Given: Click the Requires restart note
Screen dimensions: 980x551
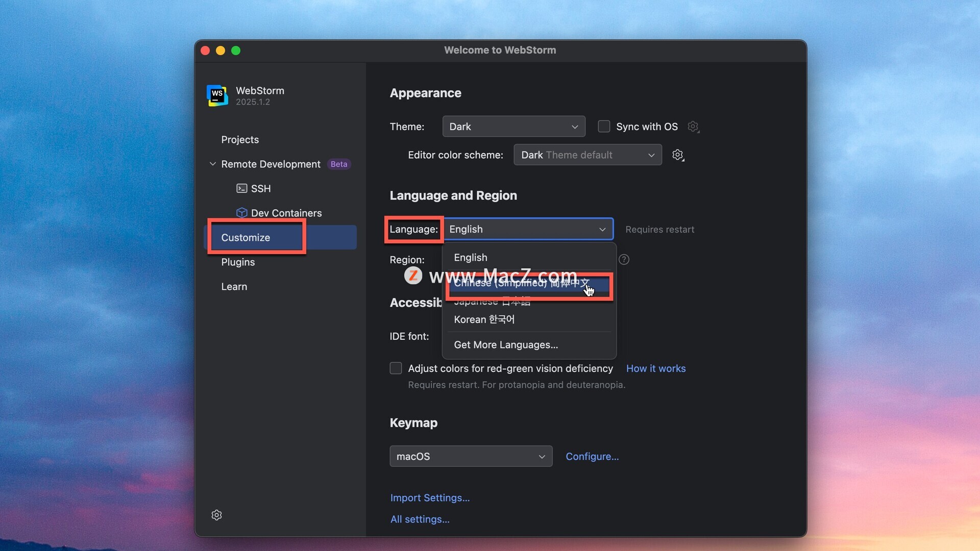Looking at the screenshot, I should (659, 230).
